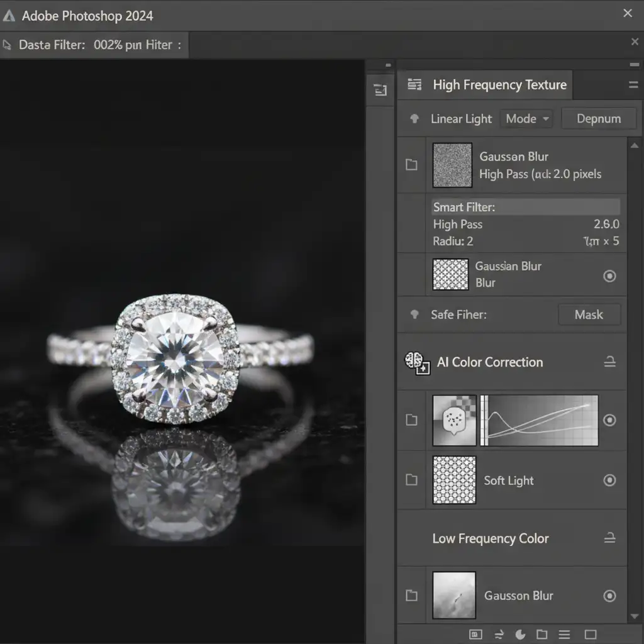Click the folder icon beside Soft Light layer

pos(411,480)
